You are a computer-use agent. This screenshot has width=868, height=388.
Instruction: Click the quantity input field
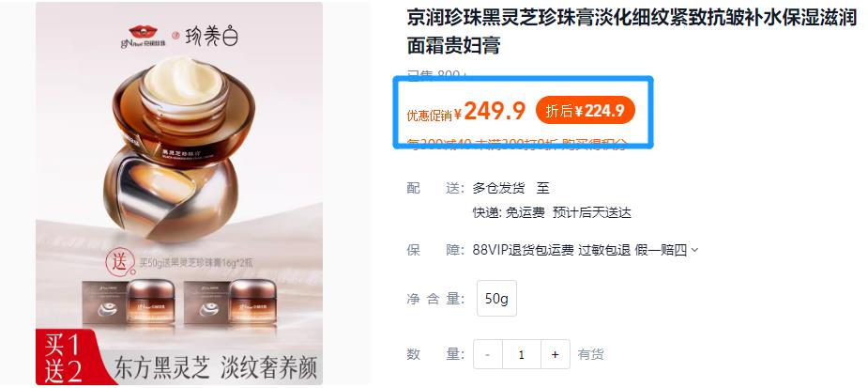(522, 354)
